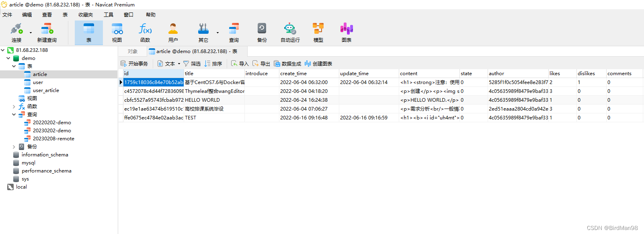Click the 2022-06-16 09:16:59 update_time cell
The height and width of the screenshot is (234, 644).
point(369,118)
